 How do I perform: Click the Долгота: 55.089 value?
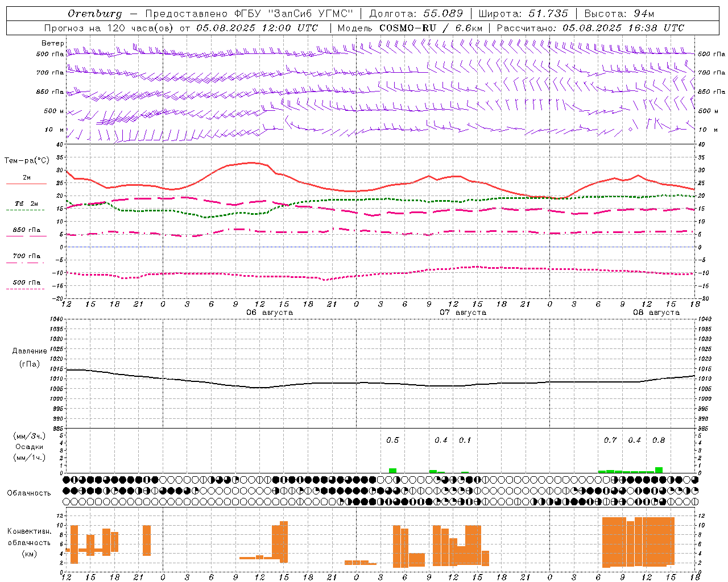[416, 14]
